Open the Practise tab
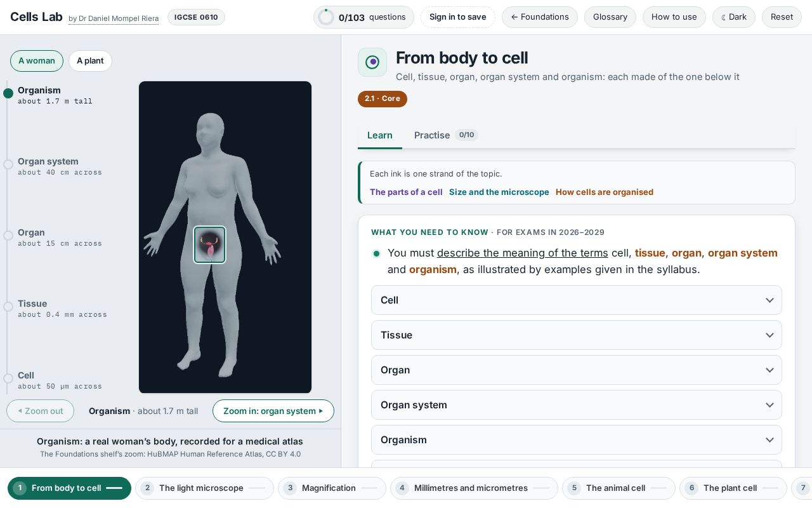Screen dimensions: 812x508 446,135
